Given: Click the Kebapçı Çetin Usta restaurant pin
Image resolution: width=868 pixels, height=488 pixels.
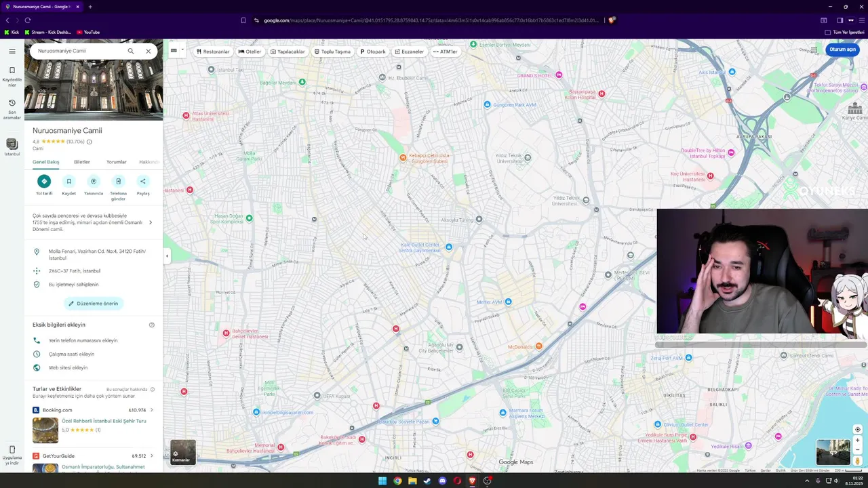Looking at the screenshot, I should point(403,157).
